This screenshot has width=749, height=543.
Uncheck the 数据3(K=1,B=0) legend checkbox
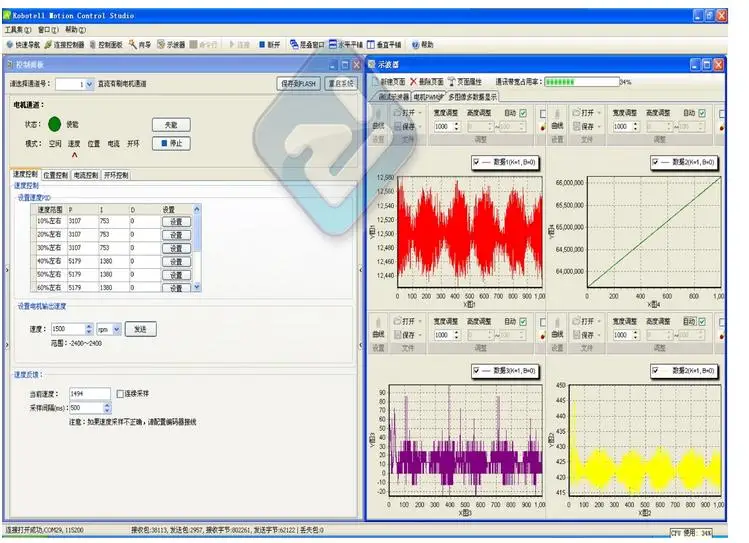point(476,371)
